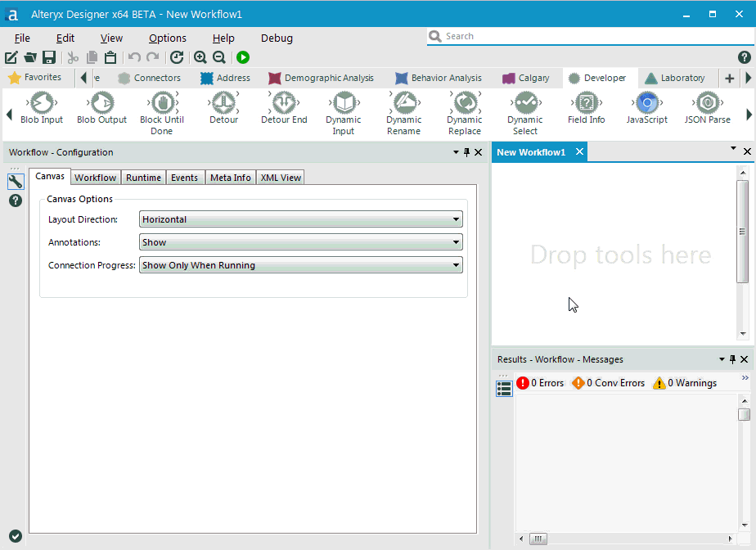The height and width of the screenshot is (550, 756).
Task: Switch to the XML View configuration tab
Action: point(280,177)
